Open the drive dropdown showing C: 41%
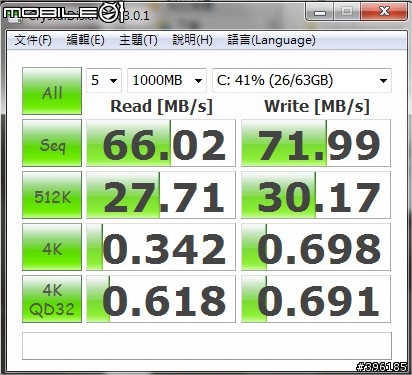412x375 pixels. coord(302,80)
